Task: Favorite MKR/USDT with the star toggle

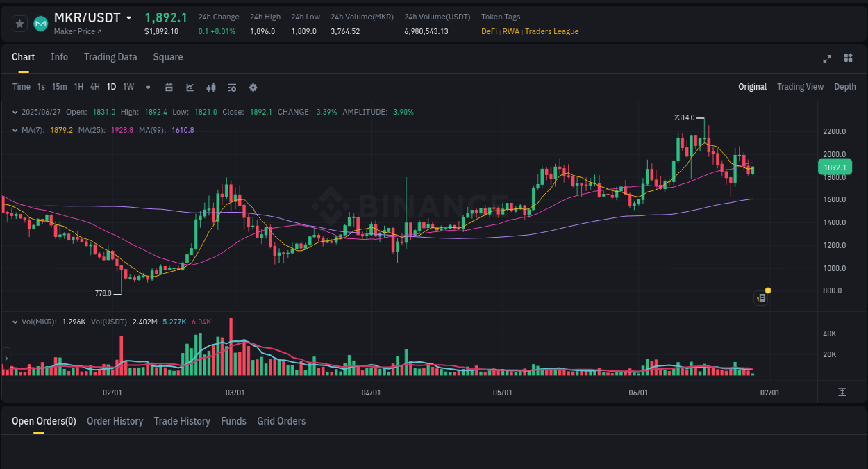Action: coord(19,23)
